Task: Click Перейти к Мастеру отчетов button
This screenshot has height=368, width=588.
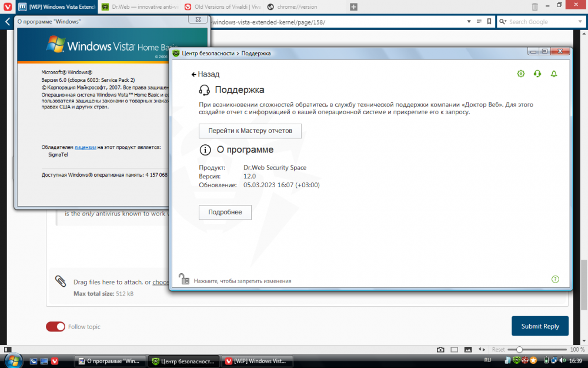Action: point(250,131)
